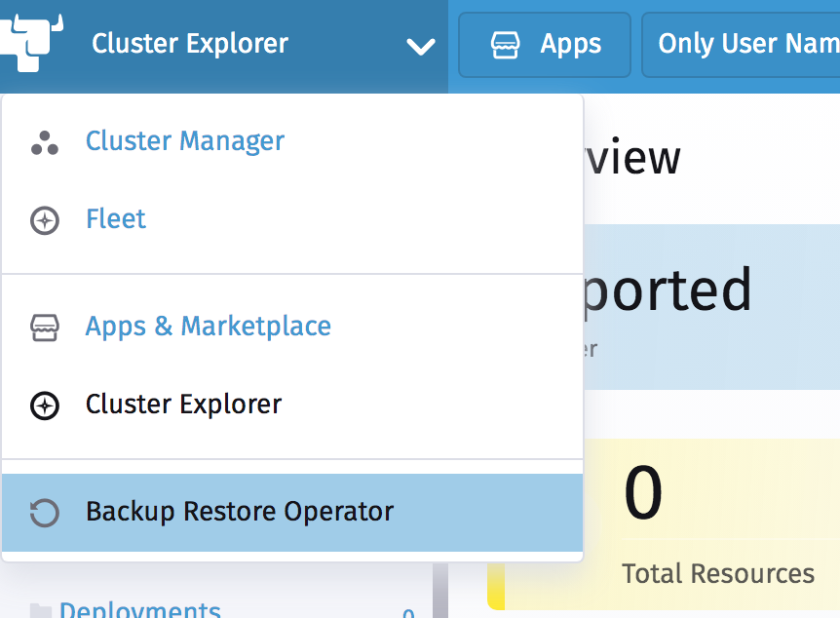Open the Apps button in header
The image size is (840, 618).
[545, 45]
